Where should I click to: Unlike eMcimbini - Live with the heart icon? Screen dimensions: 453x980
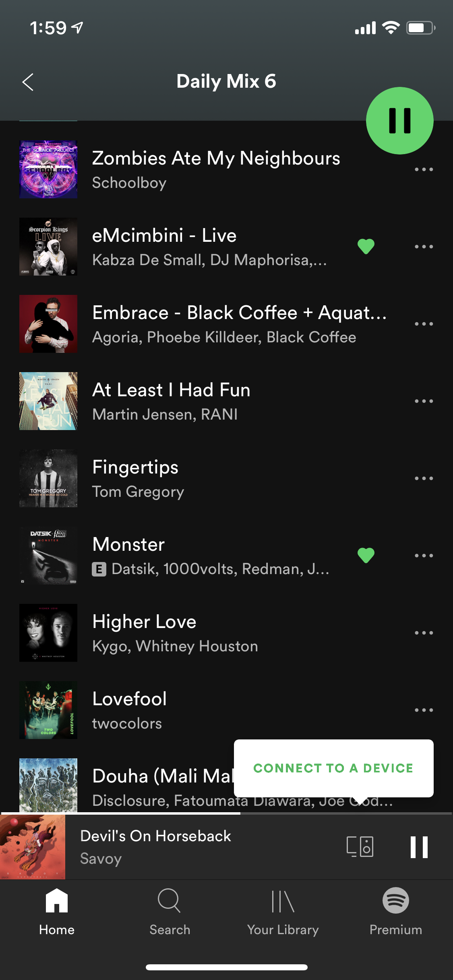pyautogui.click(x=366, y=246)
